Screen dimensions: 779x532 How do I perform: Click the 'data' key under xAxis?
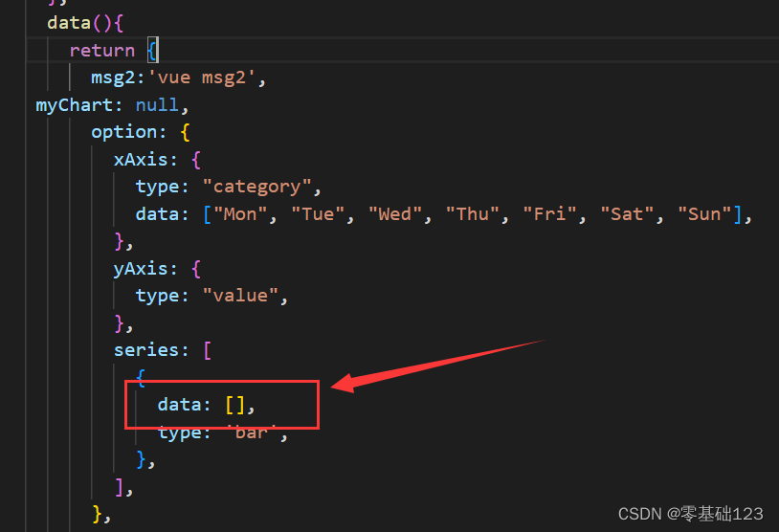[157, 214]
